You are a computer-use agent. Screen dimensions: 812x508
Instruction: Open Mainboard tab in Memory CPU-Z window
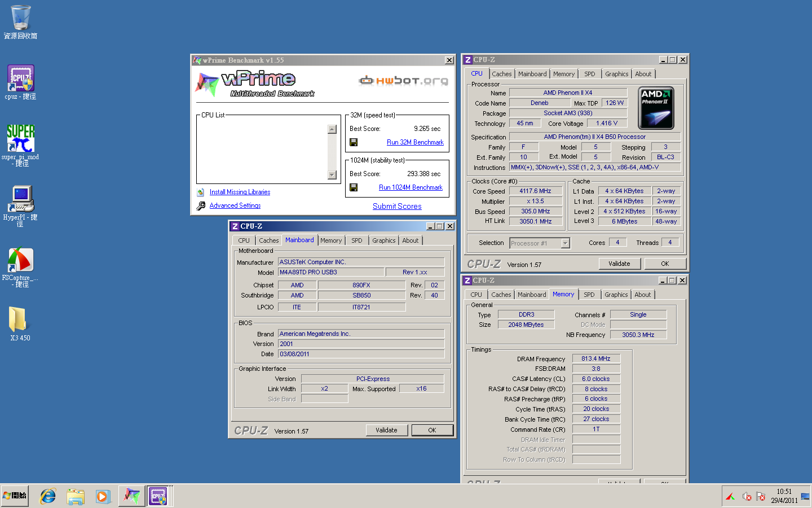coord(532,295)
